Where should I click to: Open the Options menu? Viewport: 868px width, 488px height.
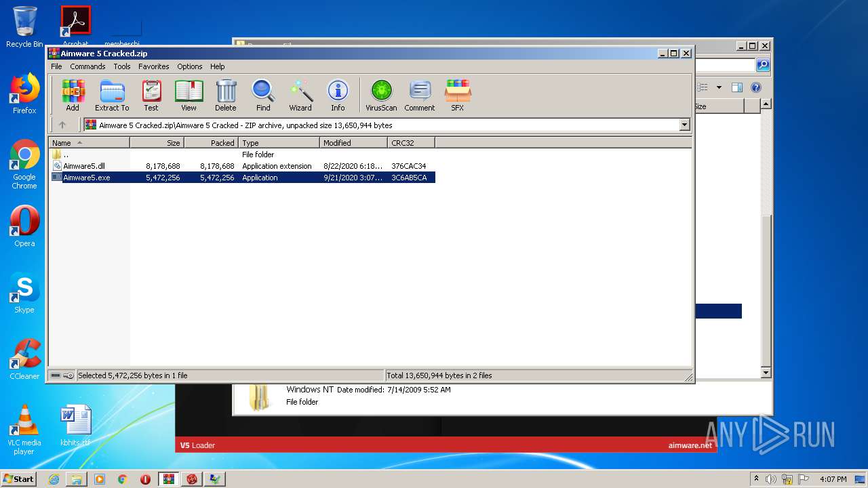pyautogui.click(x=190, y=66)
